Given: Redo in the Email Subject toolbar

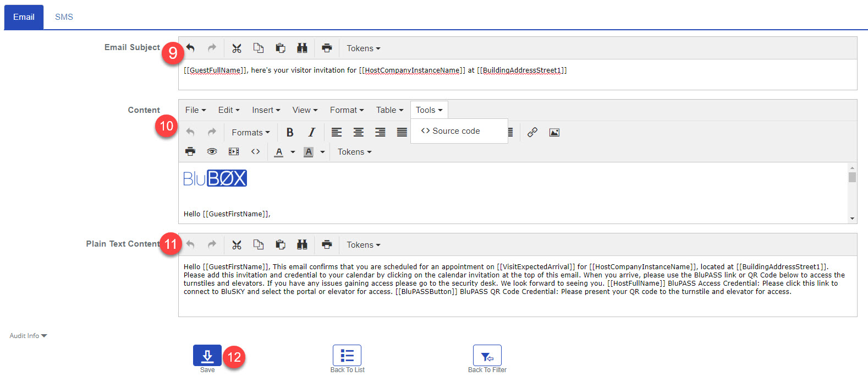Looking at the screenshot, I should click(212, 48).
